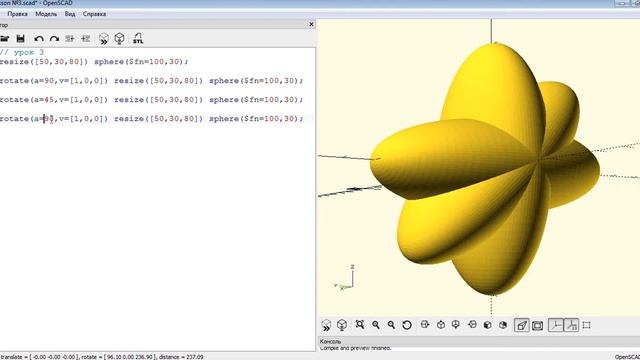Image resolution: width=640 pixels, height=360 pixels.
Task: Click the rotate line with a=90
Action: 151,81
